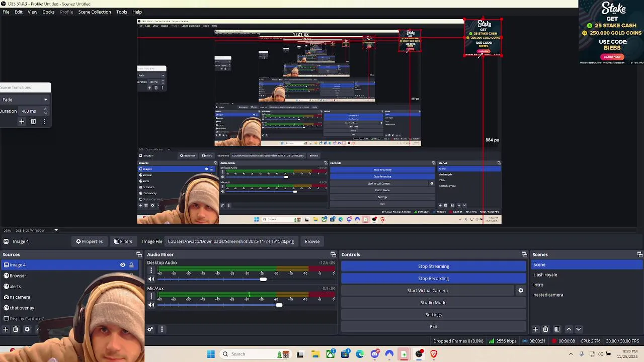Open Settings from the Controls dock

point(433,315)
